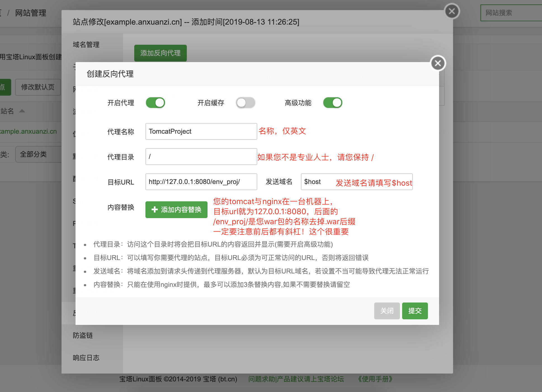Disable the 开启代理 switch
542x392 pixels.
(155, 103)
